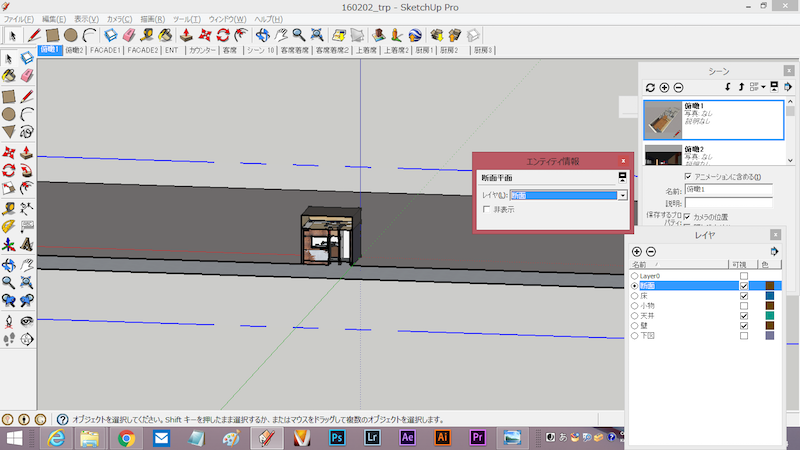Switch to the FACADE1 scene tab
This screenshot has height=450, width=800.
pos(105,49)
